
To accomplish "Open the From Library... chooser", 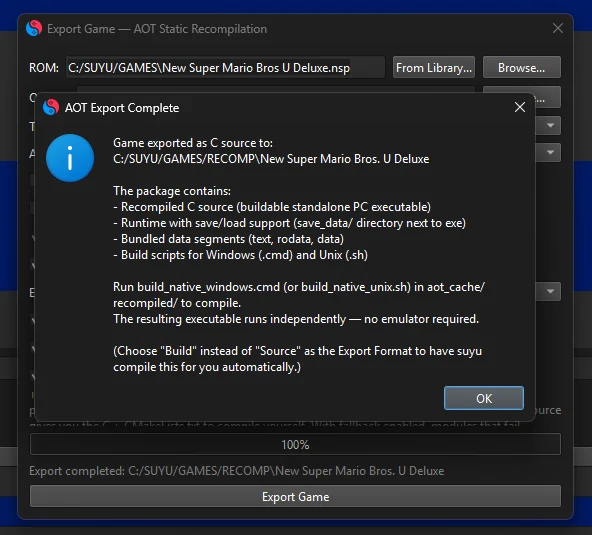I will coord(434,68).
